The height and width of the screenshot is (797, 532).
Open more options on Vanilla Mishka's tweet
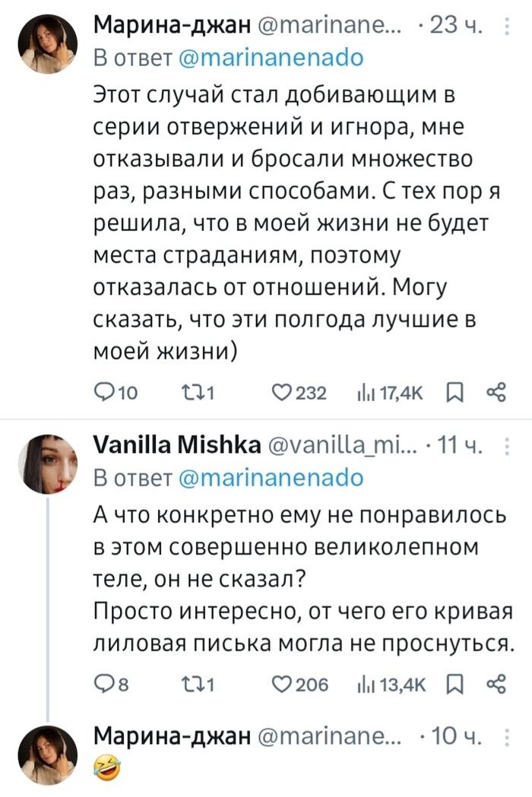(x=508, y=450)
